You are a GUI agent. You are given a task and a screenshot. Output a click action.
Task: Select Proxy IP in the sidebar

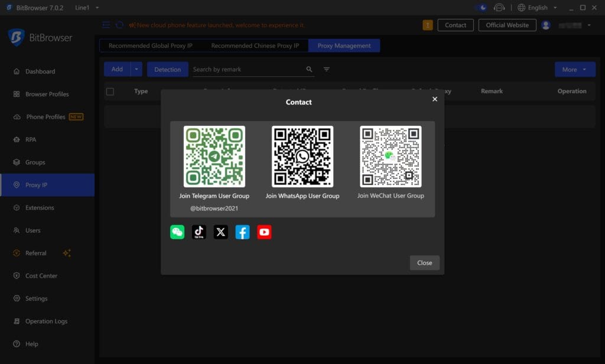47,185
